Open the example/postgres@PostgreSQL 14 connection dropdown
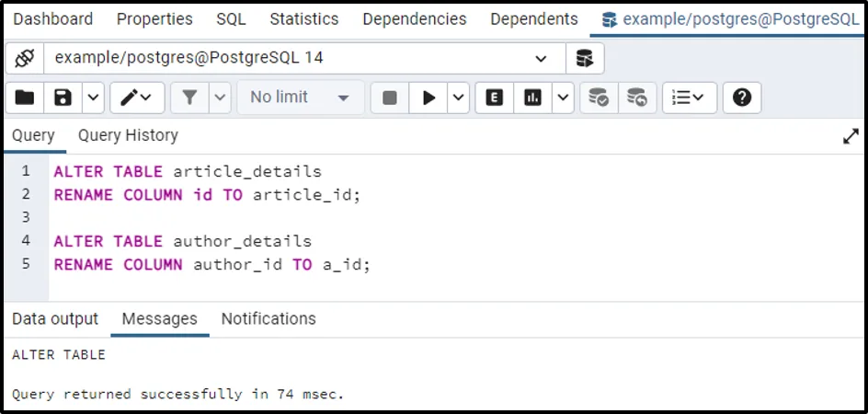This screenshot has height=414, width=868. tap(304, 58)
